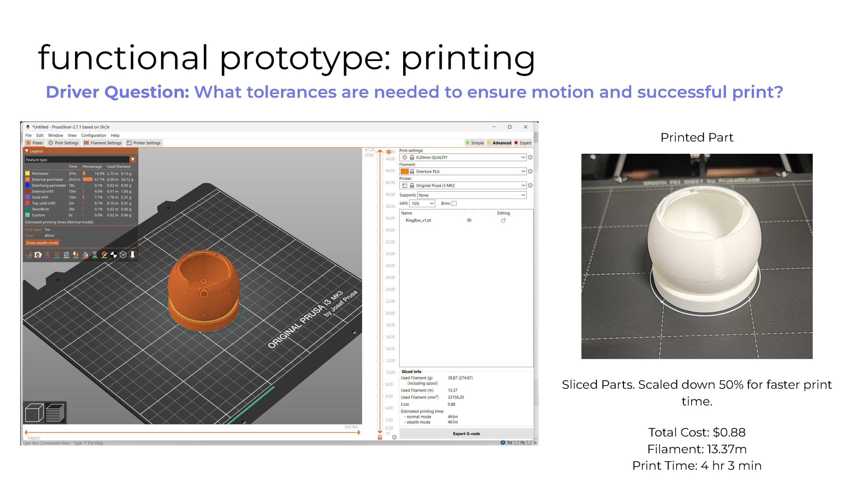
Task: Enable the Brim checkbox
Action: point(454,203)
